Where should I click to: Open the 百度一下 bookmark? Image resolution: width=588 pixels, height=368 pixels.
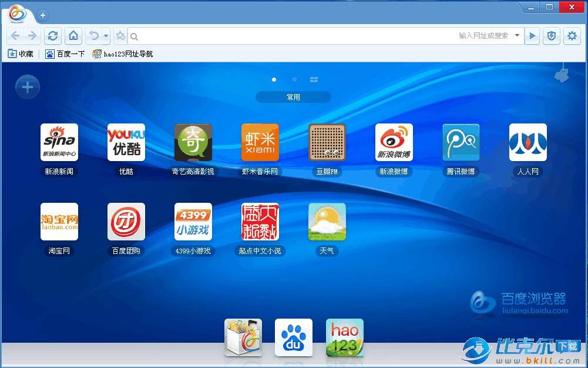click(65, 54)
